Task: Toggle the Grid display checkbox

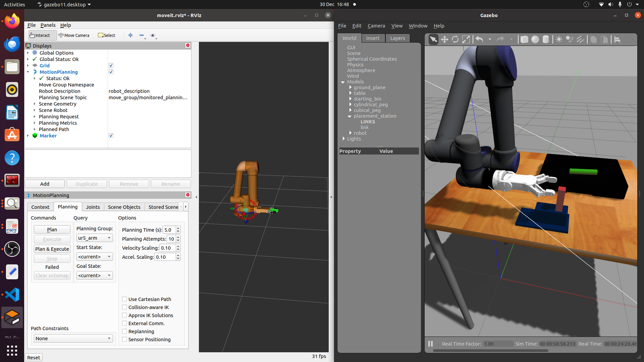Action: [x=111, y=65]
